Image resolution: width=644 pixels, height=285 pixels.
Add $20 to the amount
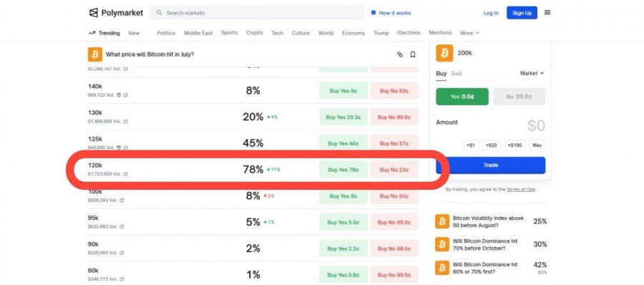point(491,145)
